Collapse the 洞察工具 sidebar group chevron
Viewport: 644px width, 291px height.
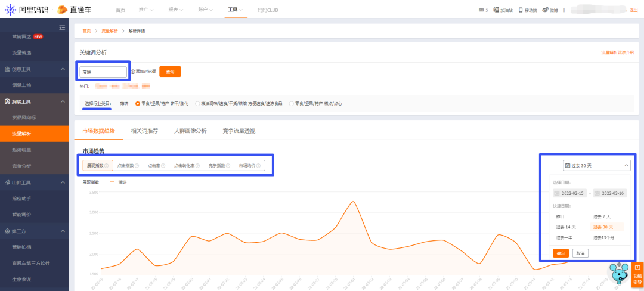click(x=63, y=101)
